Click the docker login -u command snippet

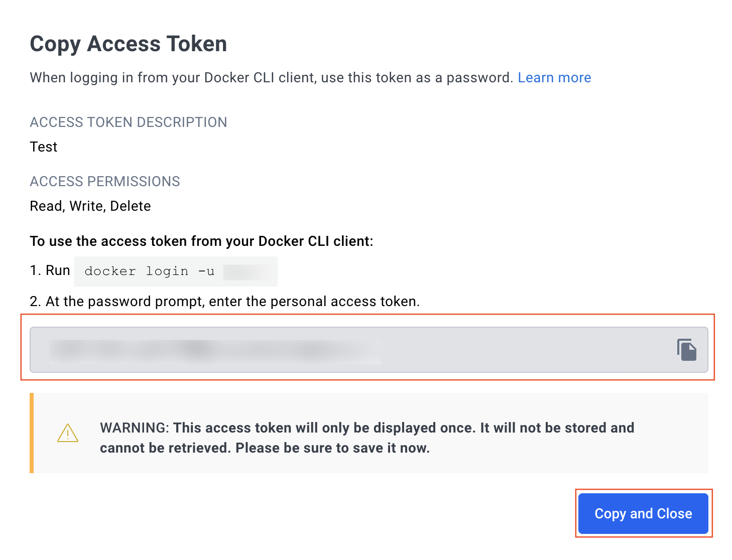[150, 271]
